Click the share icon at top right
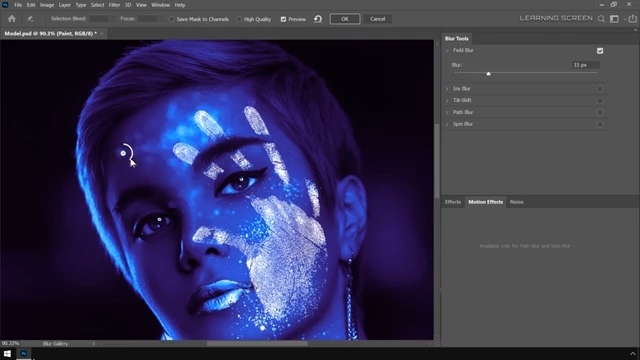640x360 pixels. [x=633, y=19]
